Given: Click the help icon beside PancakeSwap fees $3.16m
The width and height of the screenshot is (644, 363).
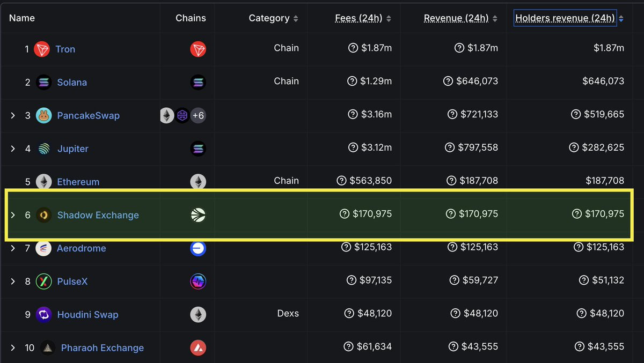Looking at the screenshot, I should pyautogui.click(x=353, y=115).
